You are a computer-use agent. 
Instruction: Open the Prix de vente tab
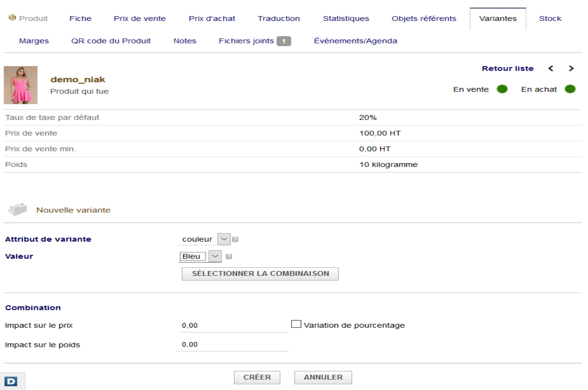coord(140,19)
